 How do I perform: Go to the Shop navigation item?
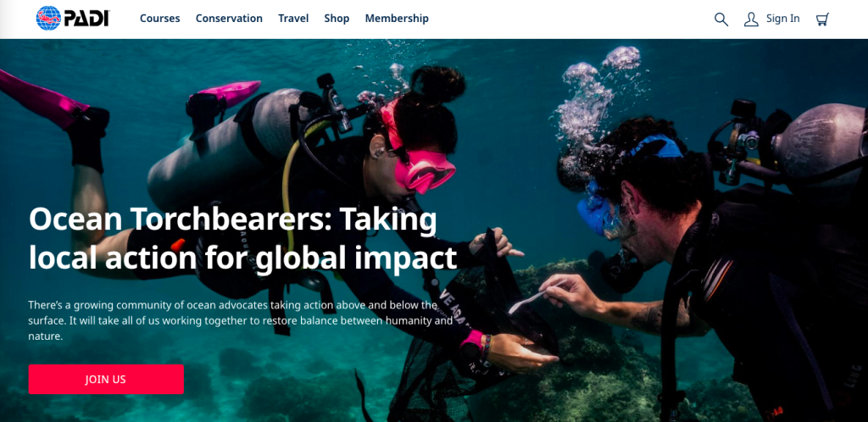pos(337,19)
